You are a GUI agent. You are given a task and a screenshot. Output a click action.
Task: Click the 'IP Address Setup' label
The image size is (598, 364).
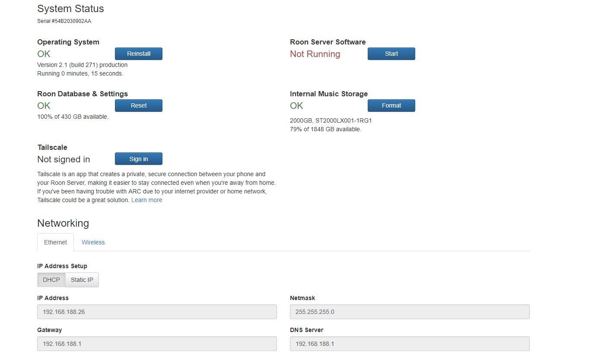(62, 266)
